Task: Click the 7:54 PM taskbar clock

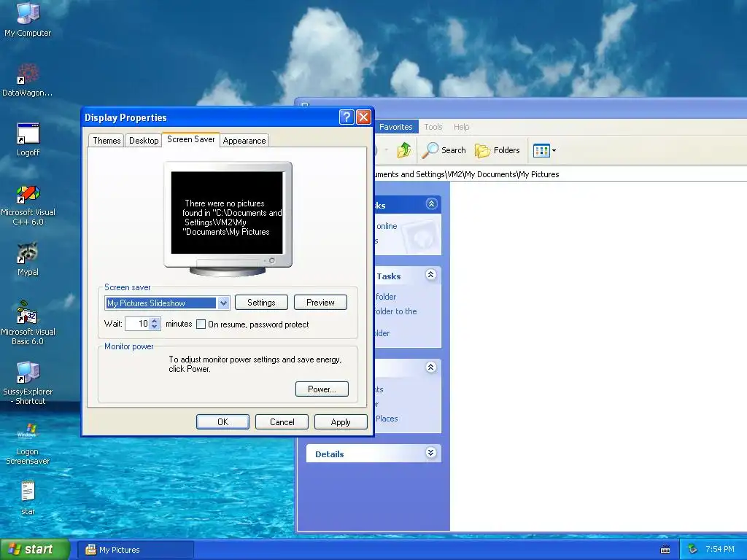Action: (x=720, y=549)
